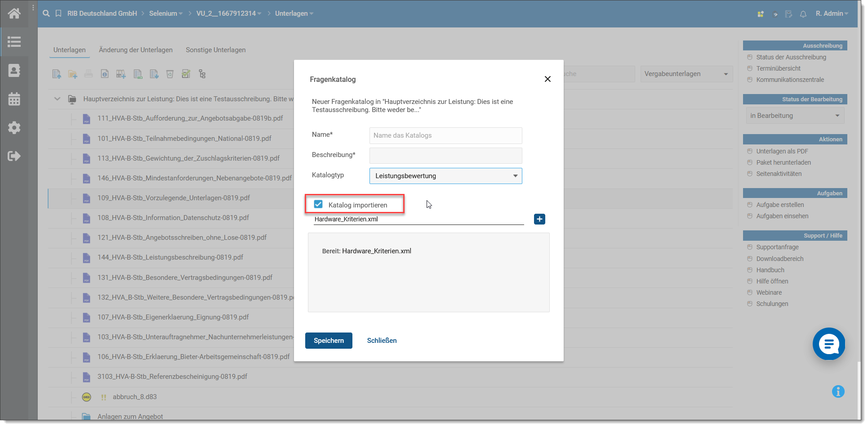Close the Fragenkatalog dialog with X
Screen dimensions: 868x427
(x=548, y=79)
